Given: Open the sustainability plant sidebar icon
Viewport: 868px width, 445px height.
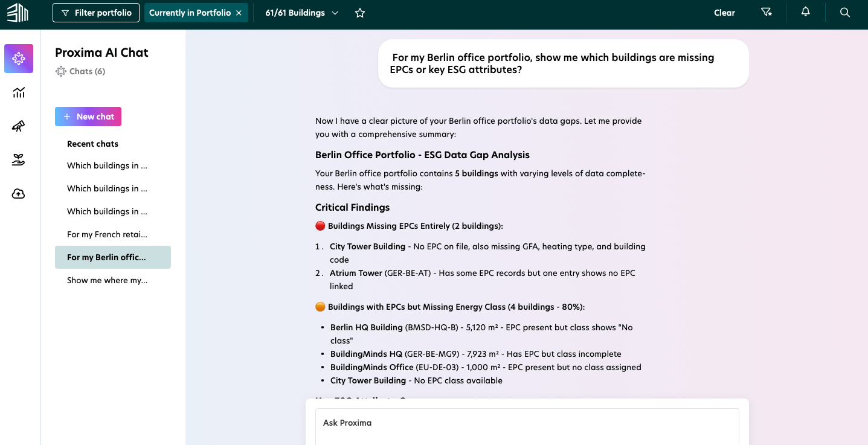Looking at the screenshot, I should tap(19, 160).
